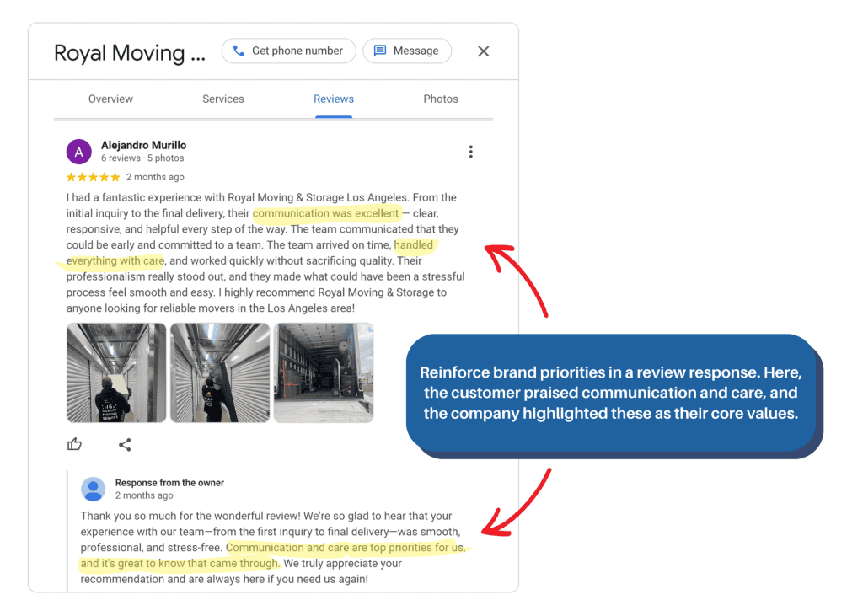
Task: Click Alejandro Murillo's purple avatar icon
Action: pyautogui.click(x=79, y=152)
